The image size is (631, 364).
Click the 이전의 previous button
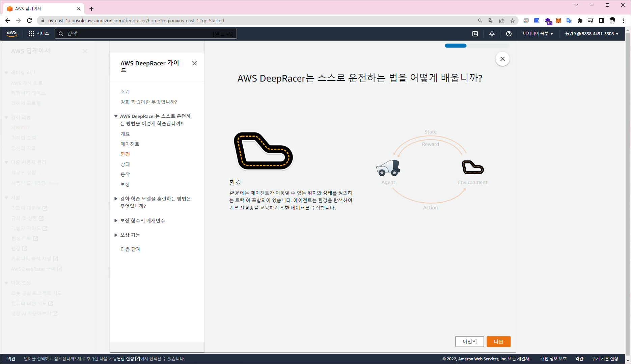coord(470,341)
